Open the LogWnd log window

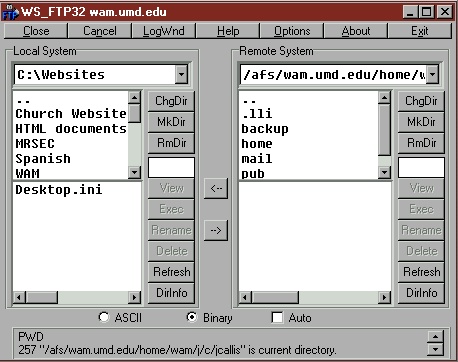(x=164, y=31)
